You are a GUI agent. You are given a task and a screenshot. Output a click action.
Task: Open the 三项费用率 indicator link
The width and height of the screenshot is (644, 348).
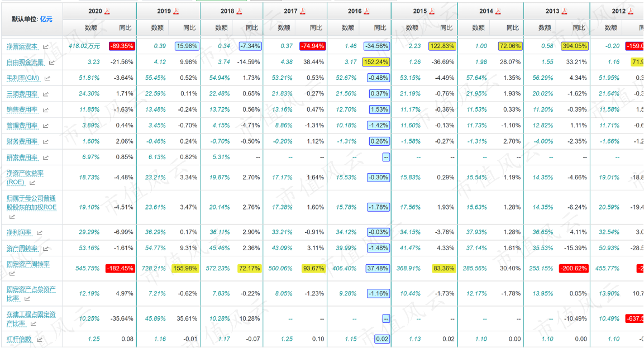coord(22,94)
